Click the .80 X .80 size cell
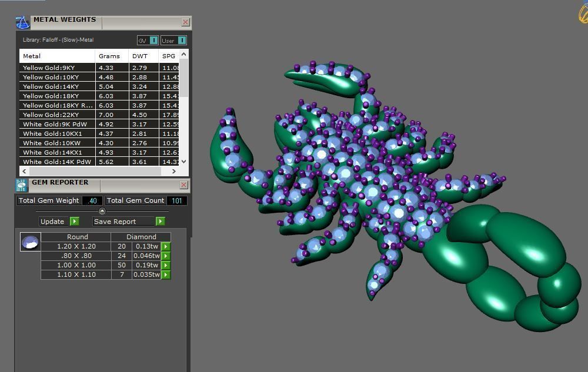This screenshot has width=588, height=372. click(76, 256)
